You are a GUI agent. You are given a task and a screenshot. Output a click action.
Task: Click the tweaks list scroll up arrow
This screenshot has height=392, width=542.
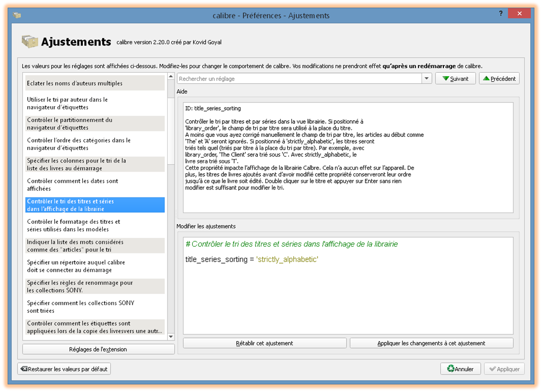pos(171,76)
